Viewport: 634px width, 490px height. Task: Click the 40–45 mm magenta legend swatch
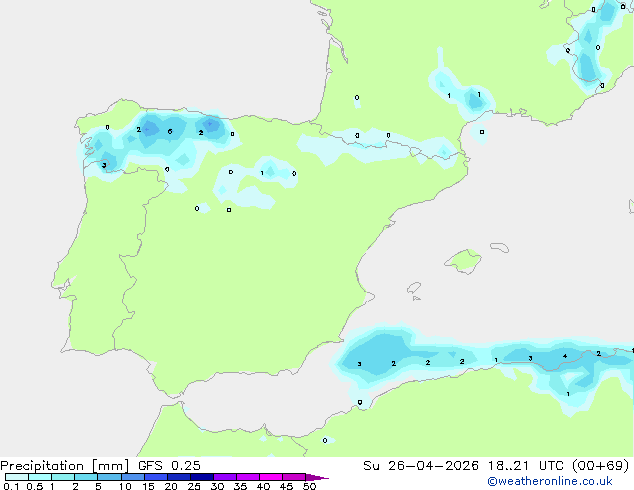pos(271,477)
